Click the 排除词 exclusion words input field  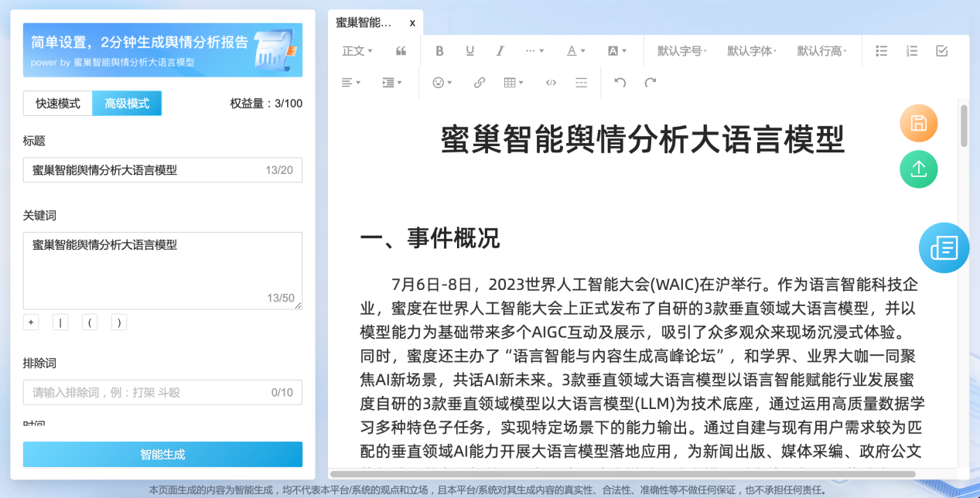(162, 392)
